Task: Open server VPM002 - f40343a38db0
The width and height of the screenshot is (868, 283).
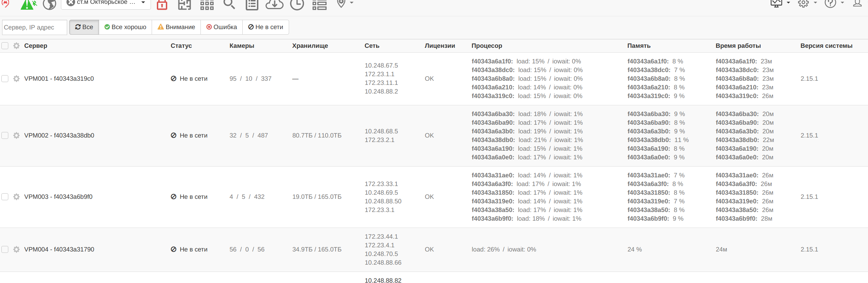Action: click(59, 135)
